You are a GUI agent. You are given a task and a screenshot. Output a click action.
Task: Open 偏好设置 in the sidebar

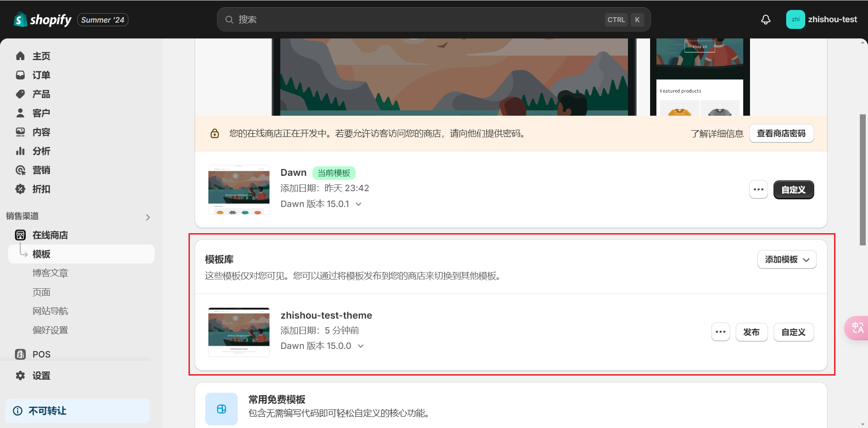click(x=50, y=330)
